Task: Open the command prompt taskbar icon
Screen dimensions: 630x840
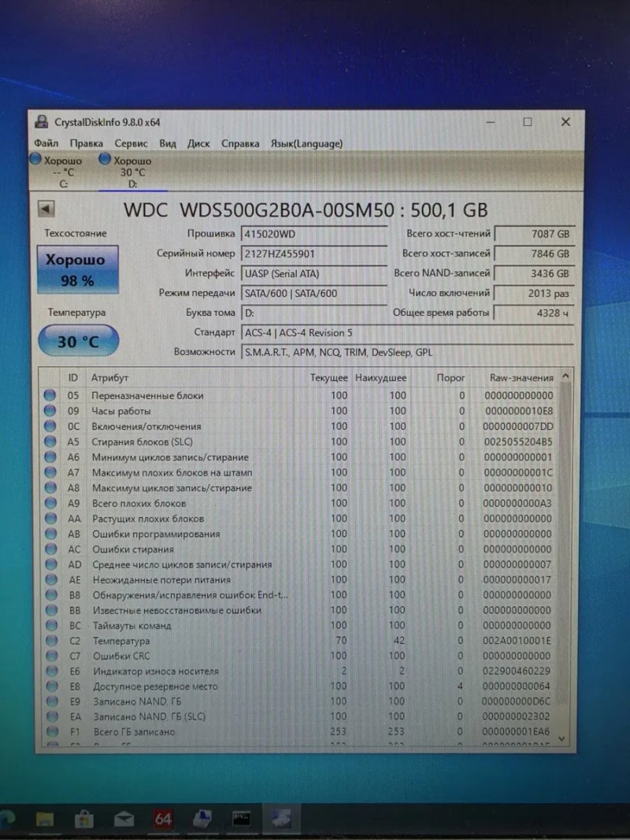Action: click(241, 818)
